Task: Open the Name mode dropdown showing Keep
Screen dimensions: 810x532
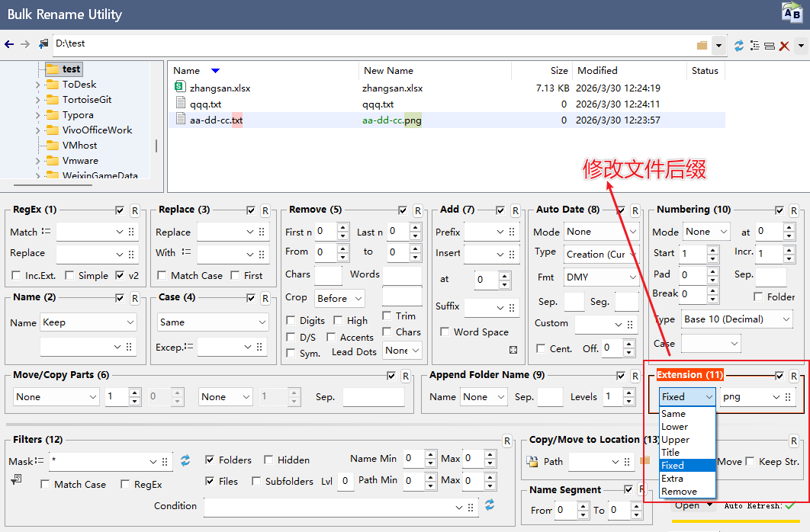Action: coord(88,322)
